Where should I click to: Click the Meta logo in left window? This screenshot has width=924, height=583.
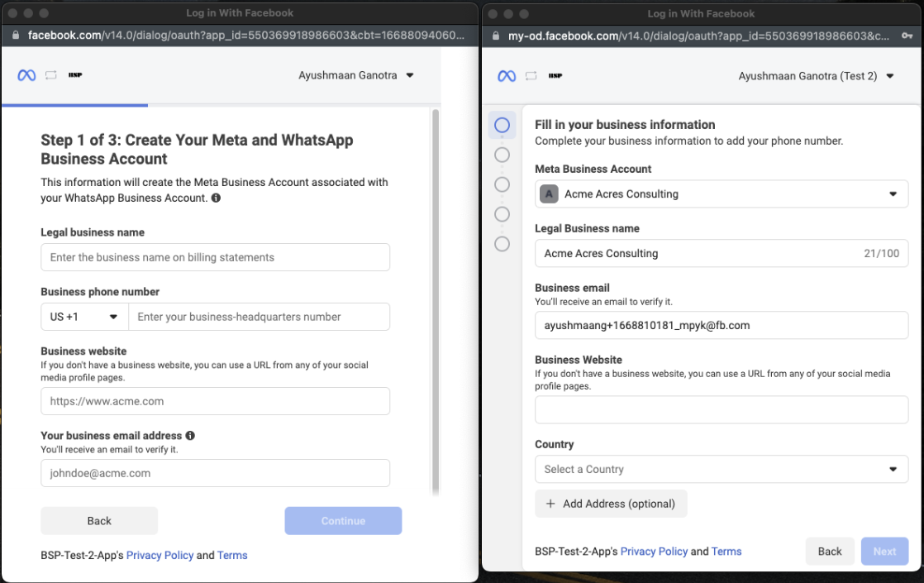pos(26,75)
